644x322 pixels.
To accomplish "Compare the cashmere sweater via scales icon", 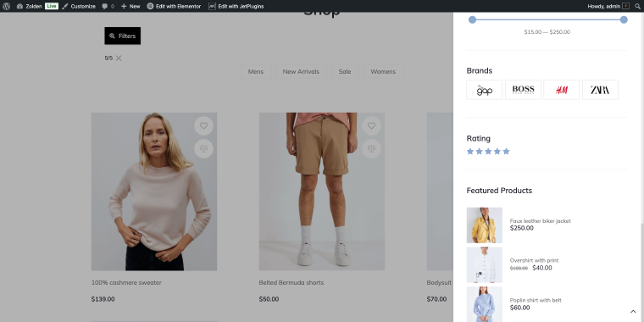I will click(x=203, y=148).
